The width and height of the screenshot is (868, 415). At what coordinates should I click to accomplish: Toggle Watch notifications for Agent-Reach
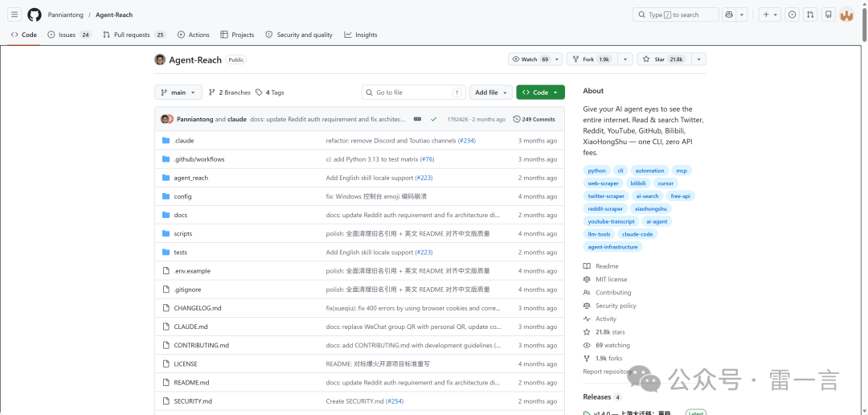click(x=531, y=60)
